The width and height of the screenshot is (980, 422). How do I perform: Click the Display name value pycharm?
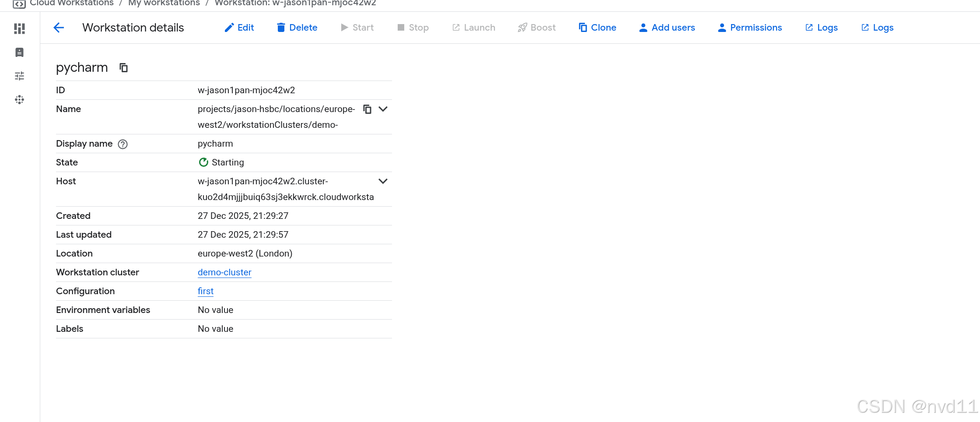tap(215, 144)
